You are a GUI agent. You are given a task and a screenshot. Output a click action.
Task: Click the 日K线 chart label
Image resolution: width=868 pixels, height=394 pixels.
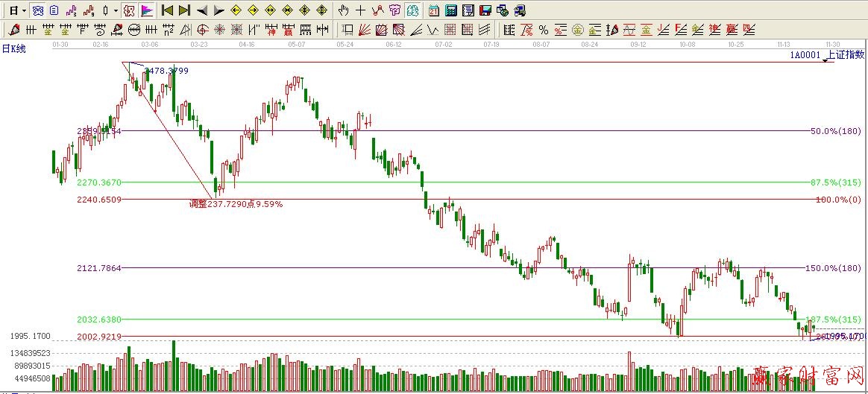pyautogui.click(x=13, y=48)
